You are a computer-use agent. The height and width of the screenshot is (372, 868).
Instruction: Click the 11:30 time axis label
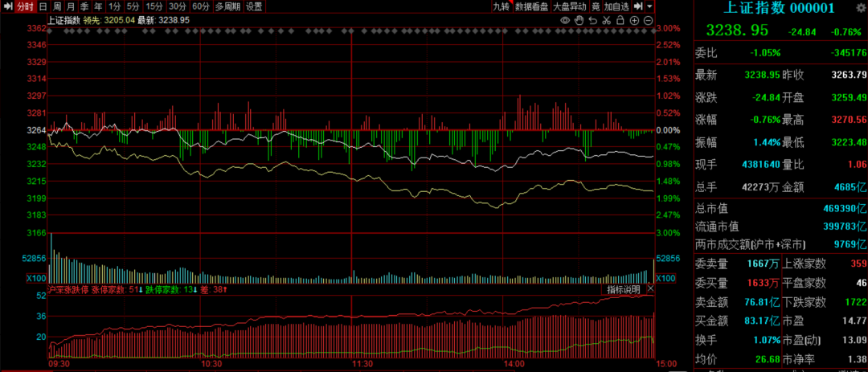point(362,364)
